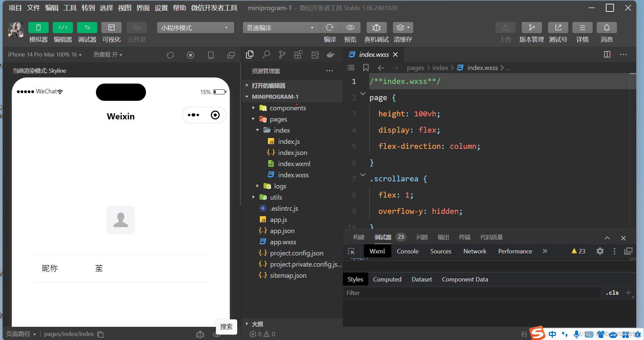Switch to the Component Data tab
The height and width of the screenshot is (340, 644).
(465, 279)
